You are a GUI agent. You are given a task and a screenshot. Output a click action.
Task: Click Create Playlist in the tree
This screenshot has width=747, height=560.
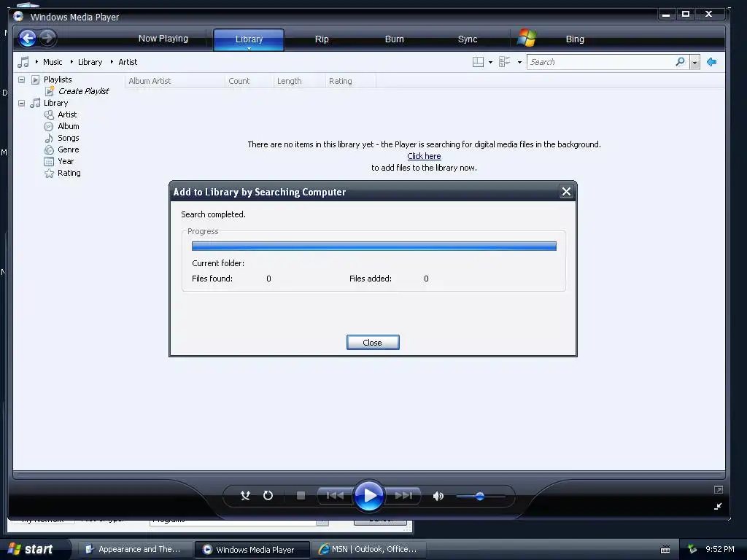click(x=84, y=91)
